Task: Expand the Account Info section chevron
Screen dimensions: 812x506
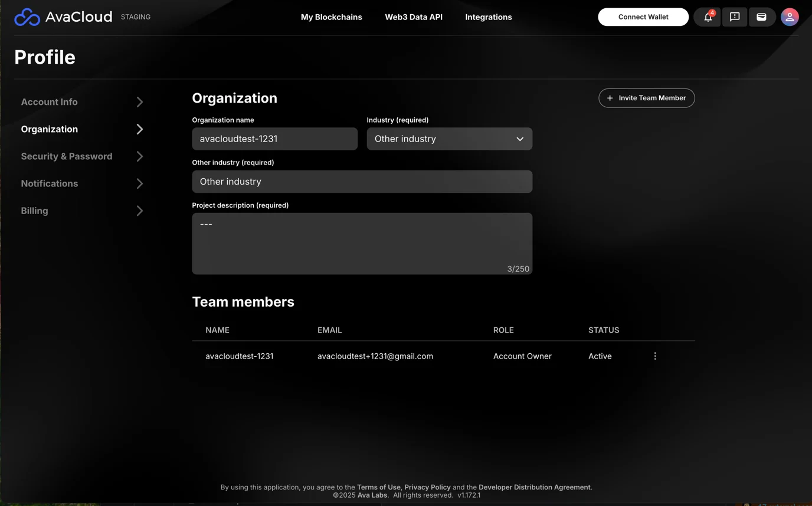Action: pyautogui.click(x=140, y=101)
